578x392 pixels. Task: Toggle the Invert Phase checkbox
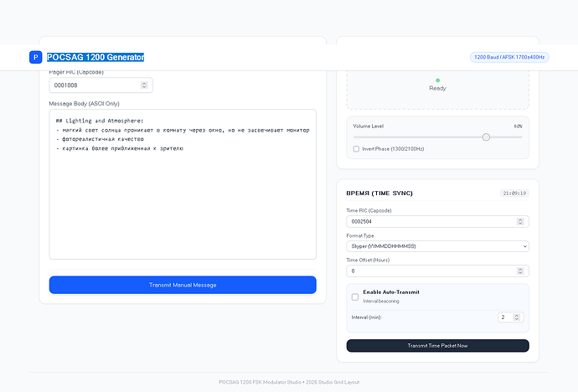click(356, 149)
